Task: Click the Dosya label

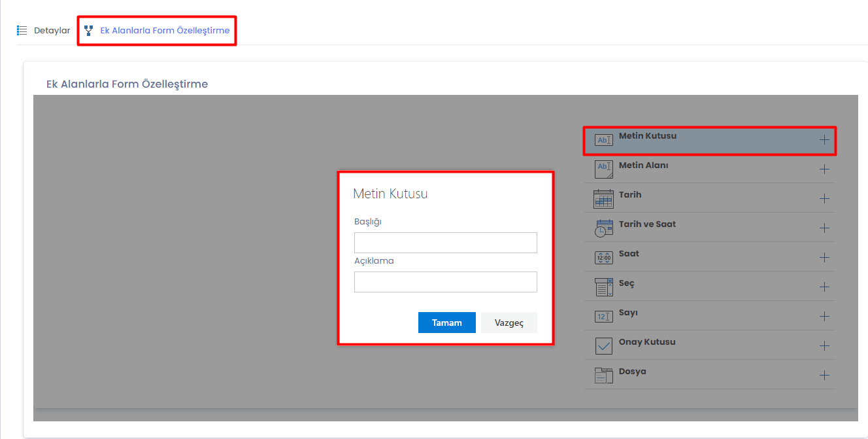Action: 633,372
